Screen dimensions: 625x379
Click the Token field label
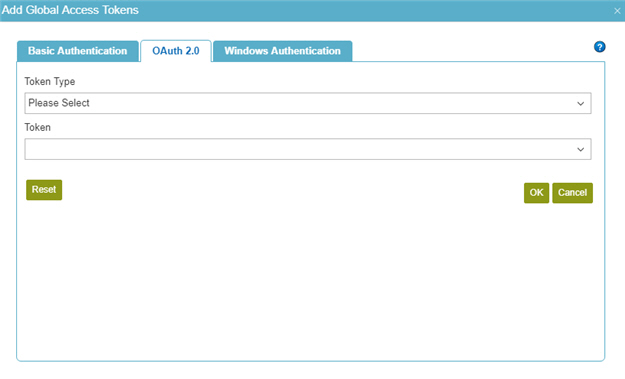pyautogui.click(x=37, y=127)
